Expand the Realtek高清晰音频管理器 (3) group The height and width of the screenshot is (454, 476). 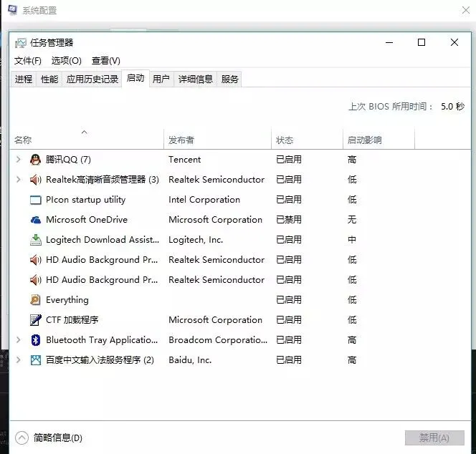point(18,179)
